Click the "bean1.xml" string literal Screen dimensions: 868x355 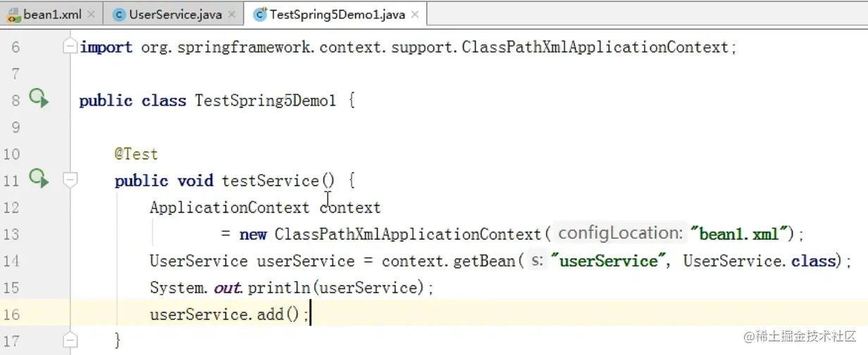pos(739,234)
